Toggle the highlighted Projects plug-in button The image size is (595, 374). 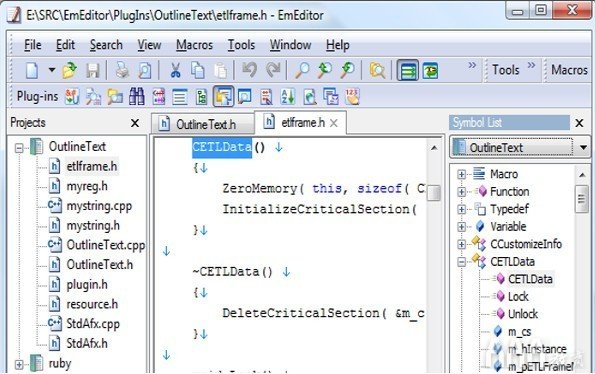coord(223,97)
